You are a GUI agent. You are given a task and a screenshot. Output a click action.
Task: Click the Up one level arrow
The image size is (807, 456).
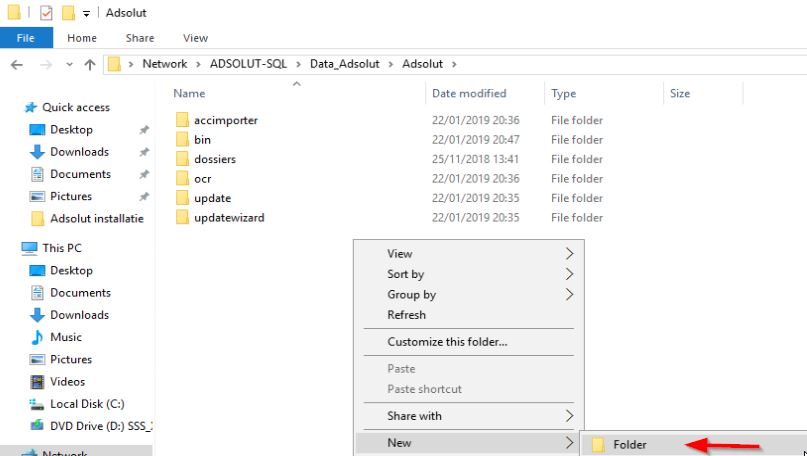tap(89, 64)
